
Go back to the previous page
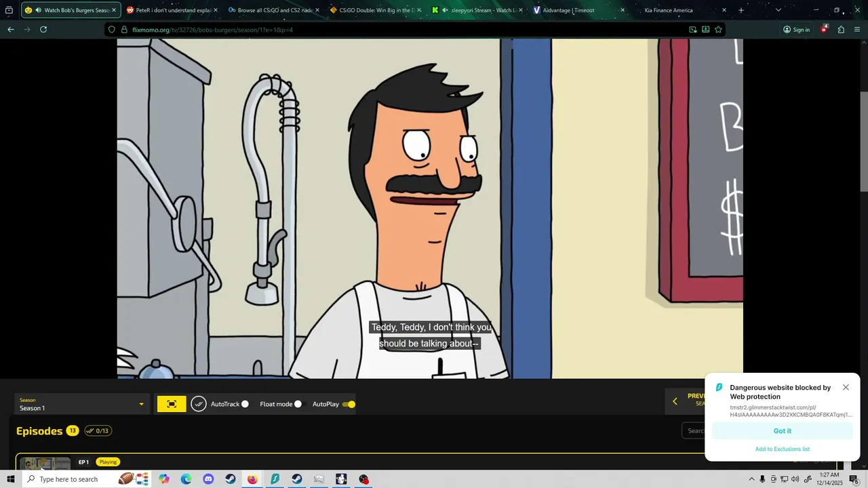coord(10,30)
